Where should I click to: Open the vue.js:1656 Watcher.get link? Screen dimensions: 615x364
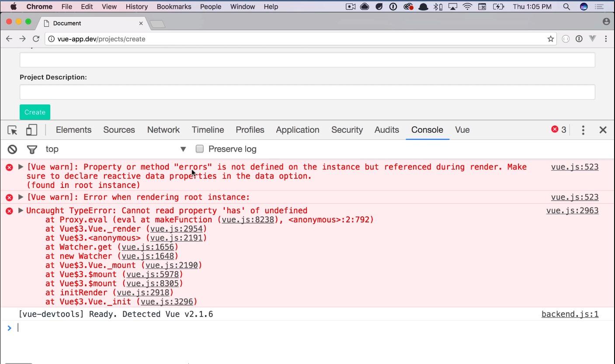click(x=148, y=247)
